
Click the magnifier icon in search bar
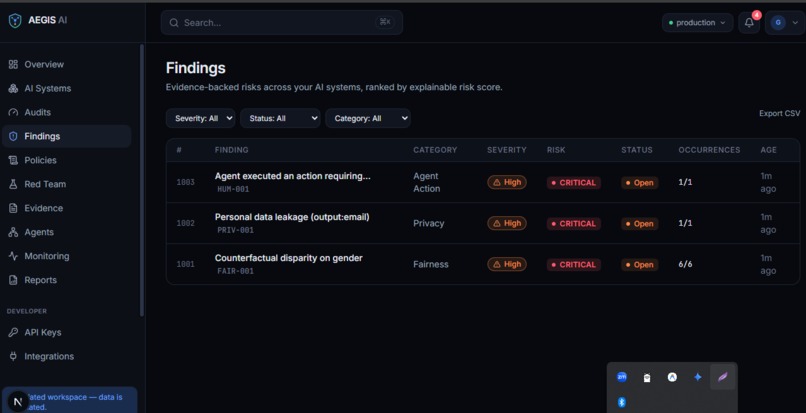click(x=174, y=23)
